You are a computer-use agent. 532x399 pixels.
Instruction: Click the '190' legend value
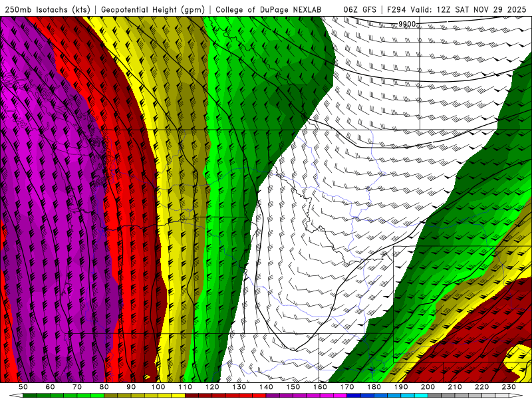click(401, 387)
